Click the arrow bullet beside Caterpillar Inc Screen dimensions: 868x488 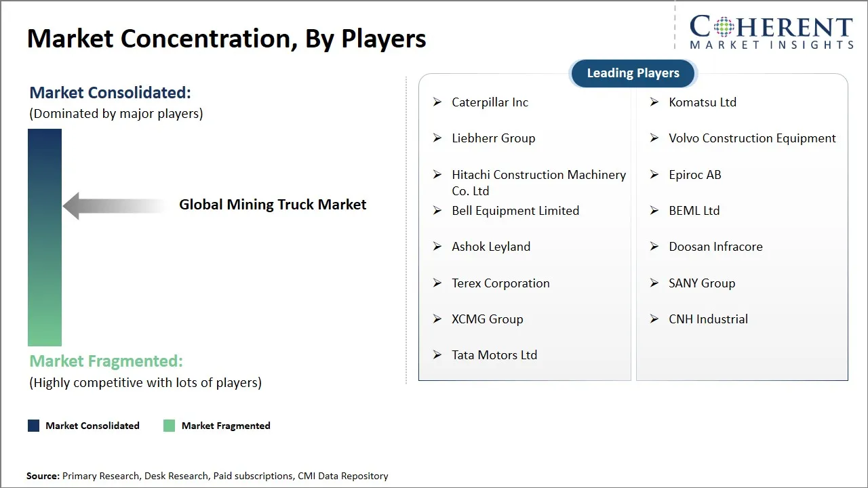click(437, 102)
